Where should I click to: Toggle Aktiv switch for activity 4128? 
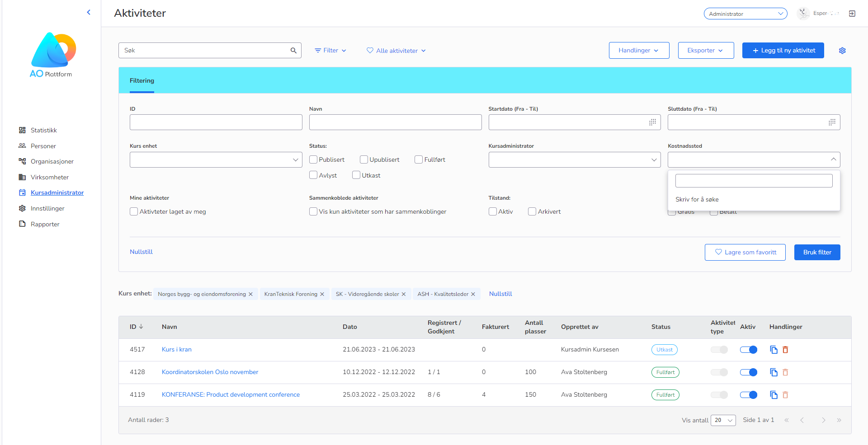[749, 372]
